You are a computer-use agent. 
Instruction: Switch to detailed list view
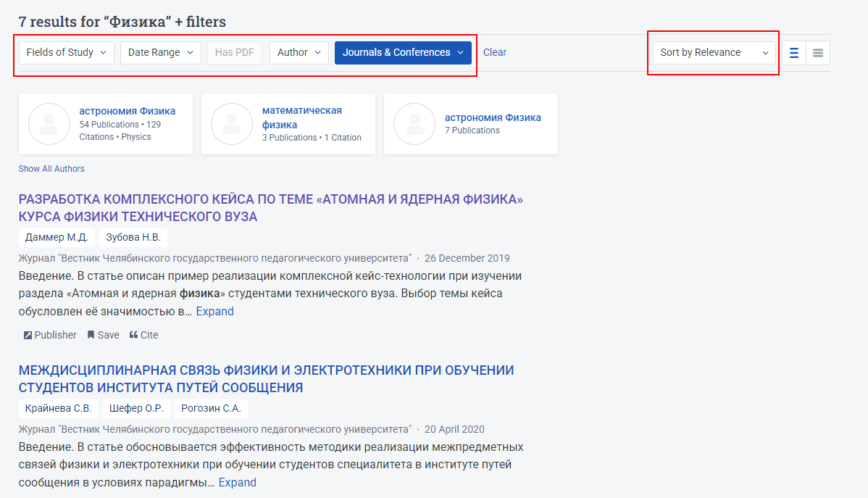tap(793, 52)
